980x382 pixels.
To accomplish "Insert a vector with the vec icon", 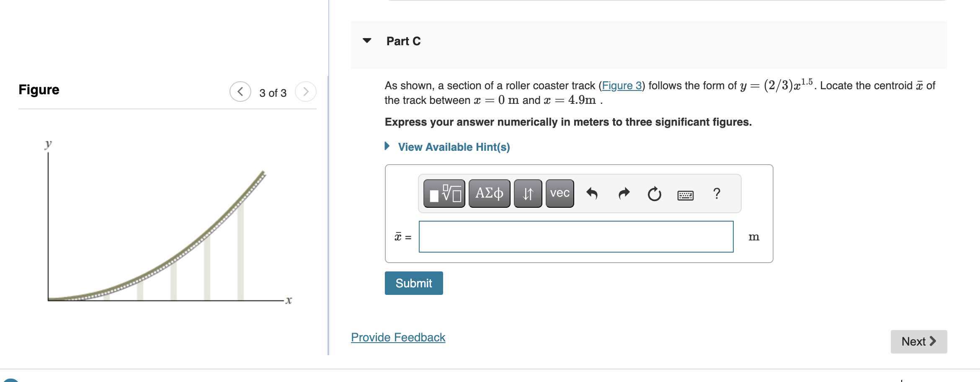I will pyautogui.click(x=559, y=194).
